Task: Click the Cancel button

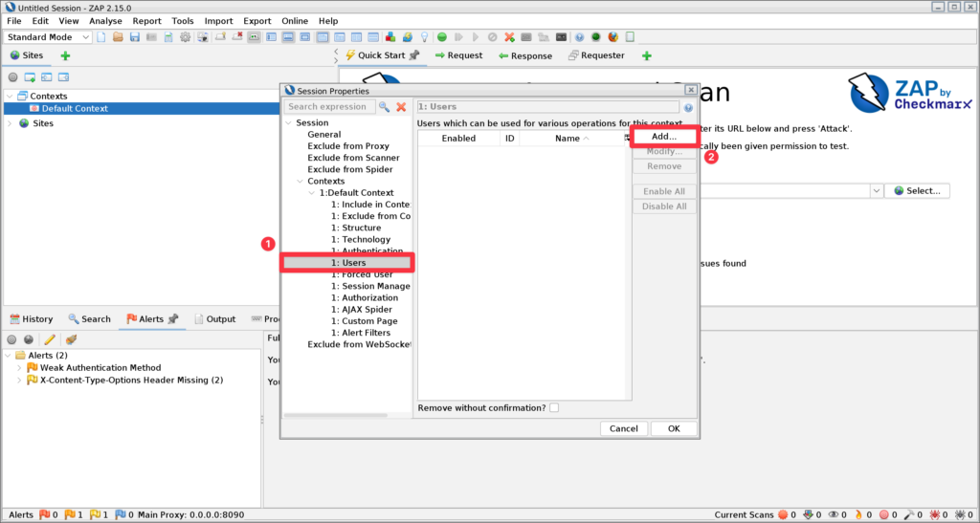Action: pyautogui.click(x=622, y=428)
